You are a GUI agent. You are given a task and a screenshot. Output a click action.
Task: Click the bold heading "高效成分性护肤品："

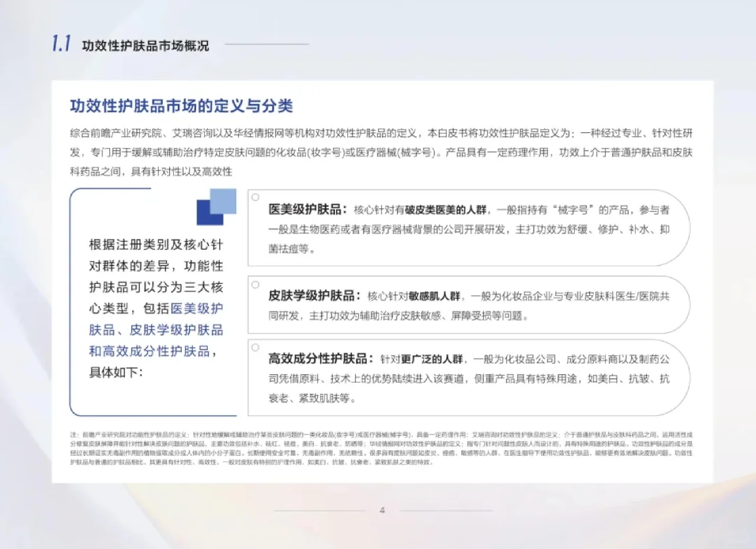[x=322, y=359]
